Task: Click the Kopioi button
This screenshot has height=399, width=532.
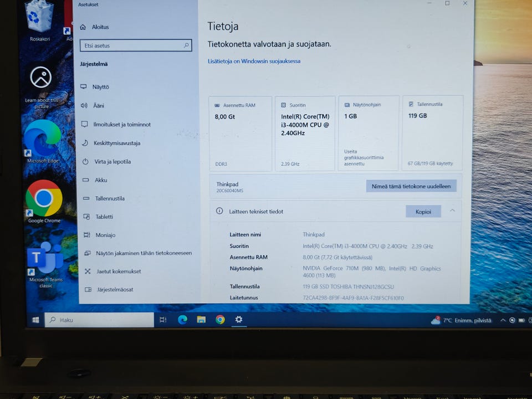Action: tap(423, 211)
